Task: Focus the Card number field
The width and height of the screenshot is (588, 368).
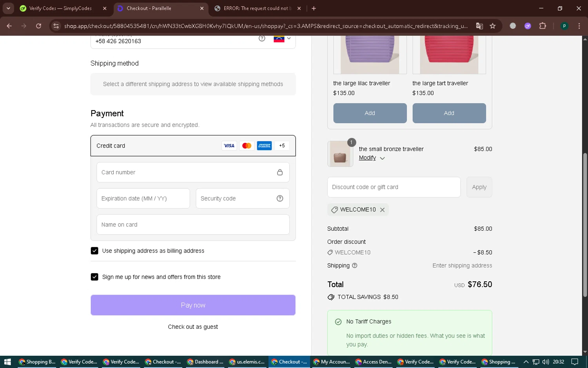Action: [193, 172]
